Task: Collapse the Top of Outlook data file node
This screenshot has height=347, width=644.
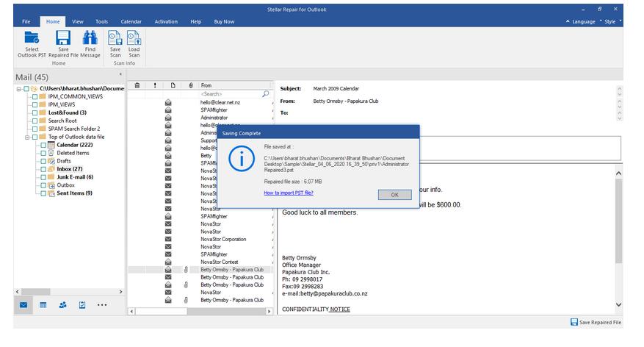Action: tap(27, 137)
